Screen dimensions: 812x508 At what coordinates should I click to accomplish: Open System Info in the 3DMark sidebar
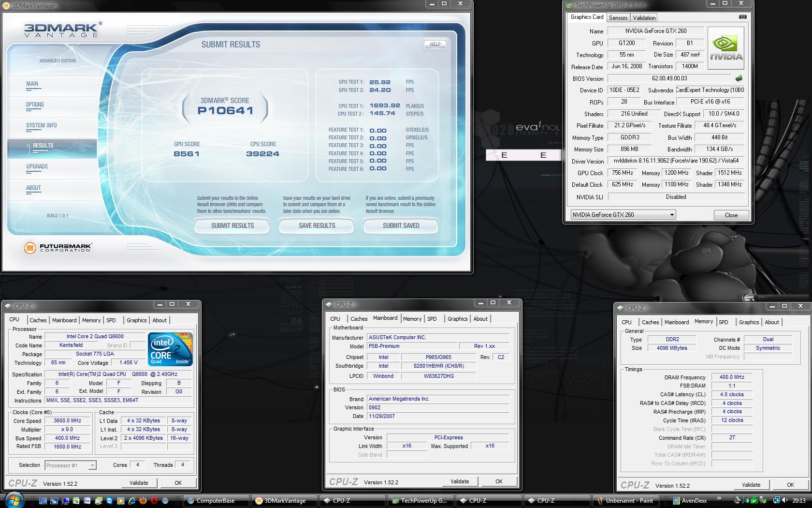tap(42, 125)
